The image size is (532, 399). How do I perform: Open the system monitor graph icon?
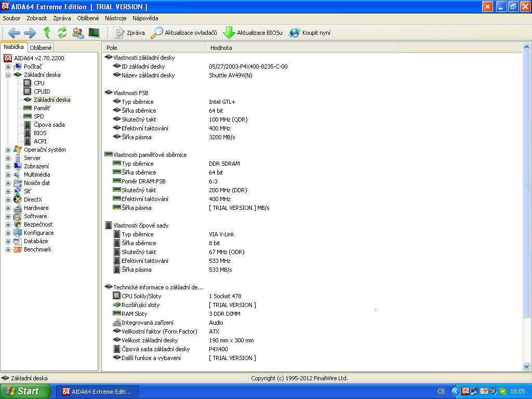pos(94,33)
